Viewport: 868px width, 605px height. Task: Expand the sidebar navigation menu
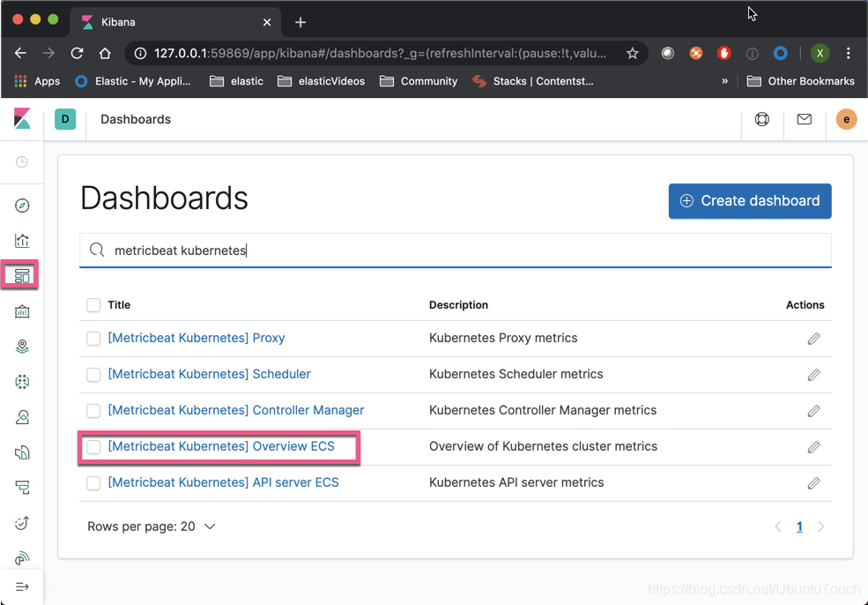coord(21,586)
